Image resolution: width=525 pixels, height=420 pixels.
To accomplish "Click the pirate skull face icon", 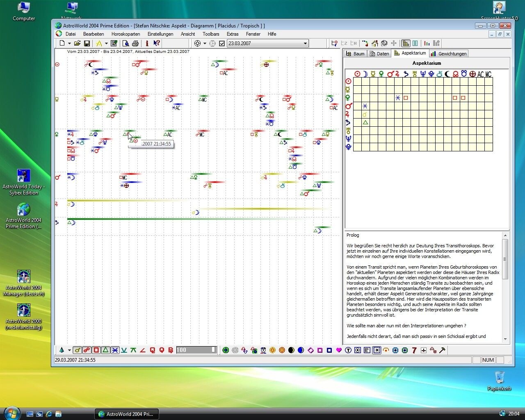I will pos(263,350).
